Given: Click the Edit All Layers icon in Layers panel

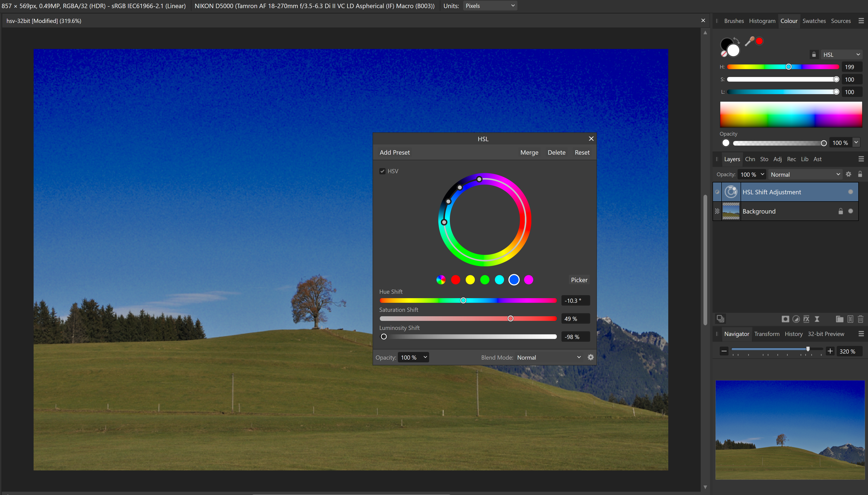Looking at the screenshot, I should click(720, 319).
